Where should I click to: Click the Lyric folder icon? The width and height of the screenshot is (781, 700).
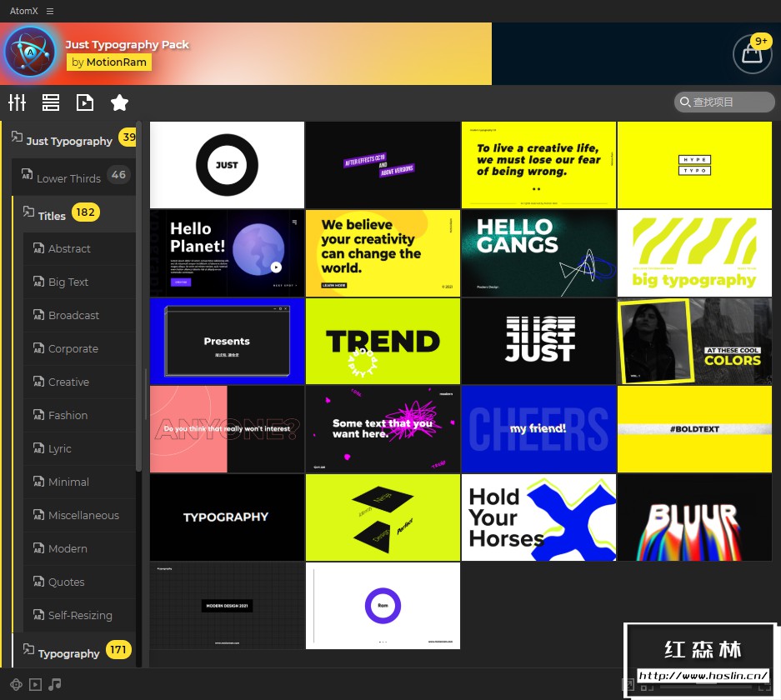click(38, 448)
